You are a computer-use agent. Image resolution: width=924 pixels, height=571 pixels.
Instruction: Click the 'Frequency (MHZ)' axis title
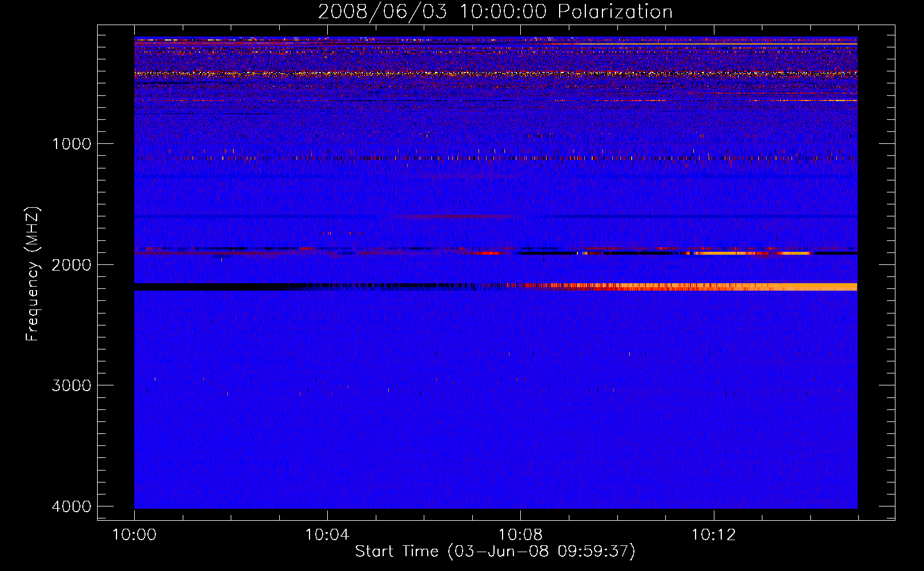pos(33,274)
